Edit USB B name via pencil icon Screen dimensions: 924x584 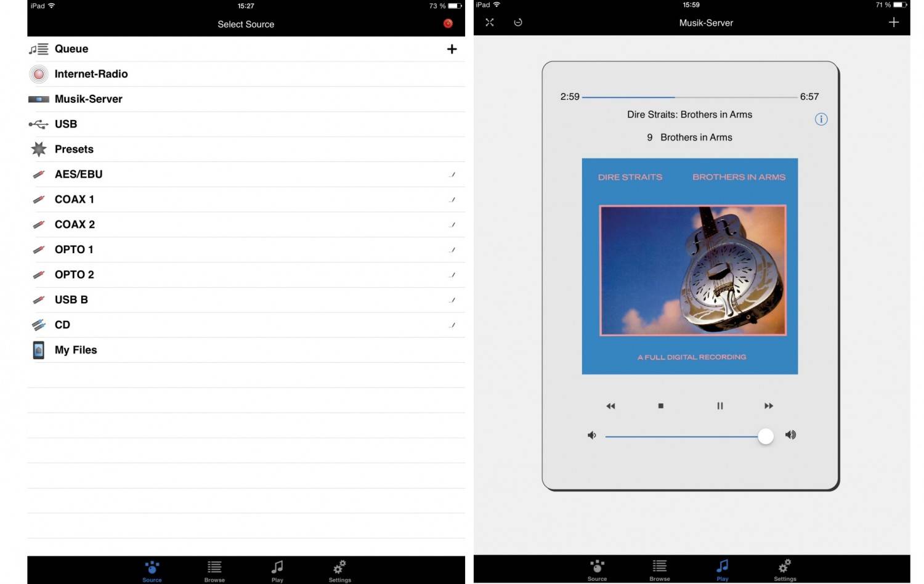click(453, 300)
